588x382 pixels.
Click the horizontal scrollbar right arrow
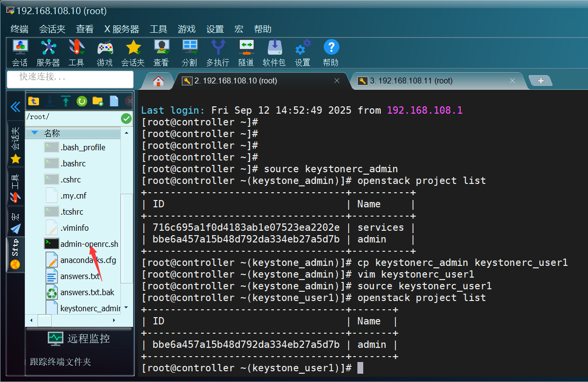click(x=114, y=321)
